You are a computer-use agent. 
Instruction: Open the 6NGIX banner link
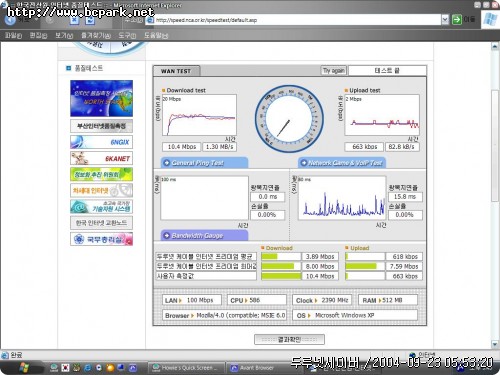pos(101,142)
